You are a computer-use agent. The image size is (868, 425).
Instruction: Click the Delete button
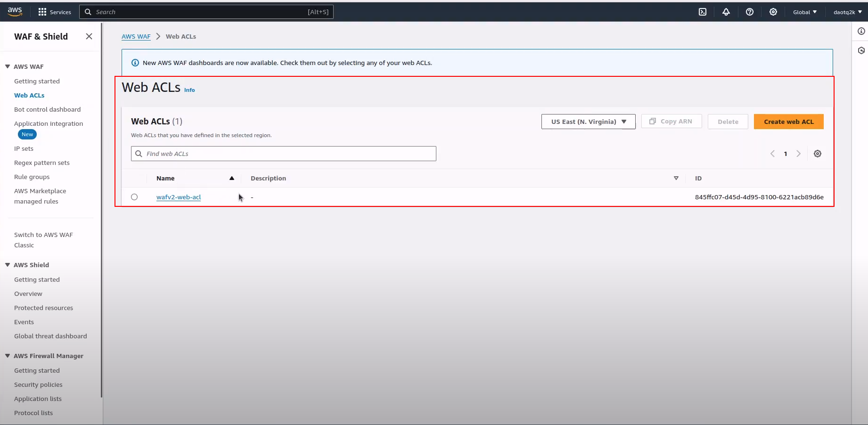pos(728,122)
